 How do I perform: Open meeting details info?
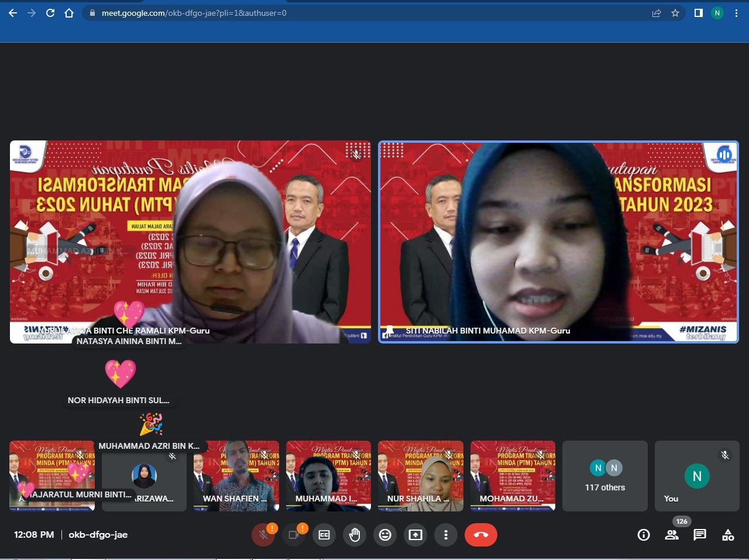pyautogui.click(x=644, y=535)
